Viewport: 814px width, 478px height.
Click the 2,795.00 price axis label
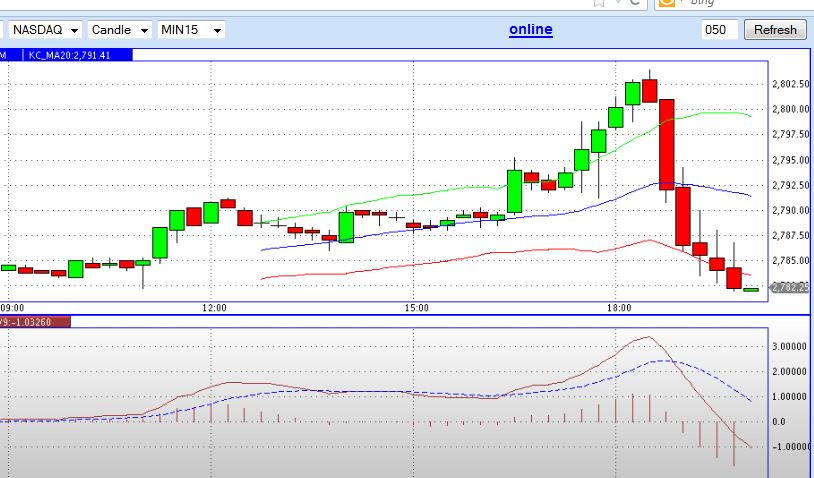[x=791, y=160]
